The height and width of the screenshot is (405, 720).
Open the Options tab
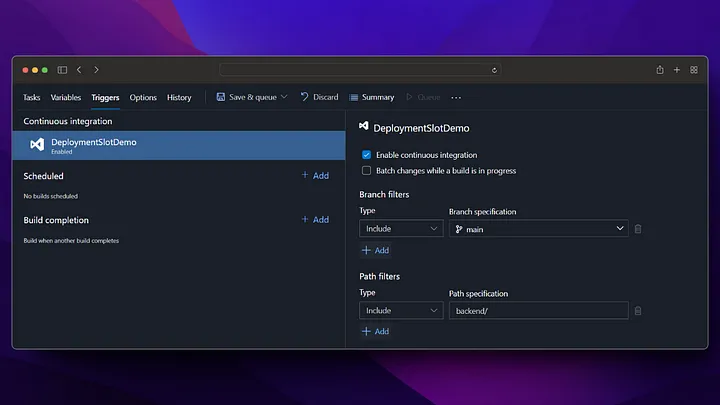point(143,97)
